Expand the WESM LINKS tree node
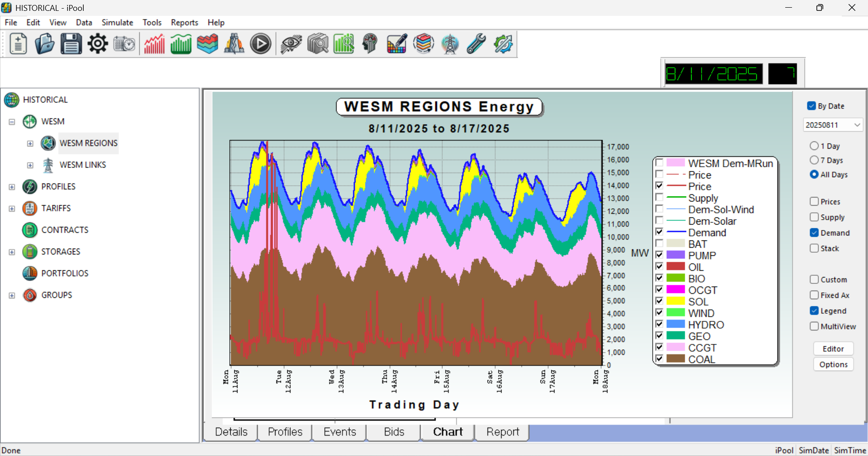868x456 pixels. 30,165
